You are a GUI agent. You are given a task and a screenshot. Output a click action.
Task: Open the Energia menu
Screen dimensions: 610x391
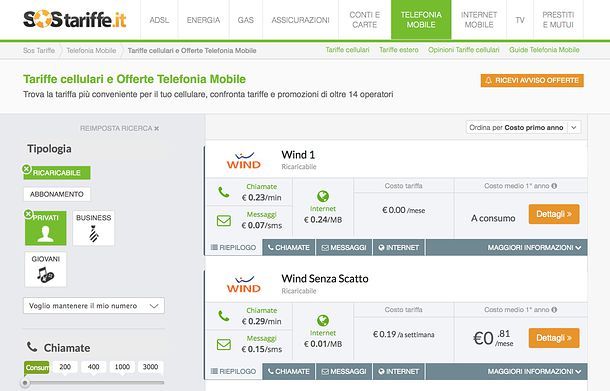click(203, 20)
